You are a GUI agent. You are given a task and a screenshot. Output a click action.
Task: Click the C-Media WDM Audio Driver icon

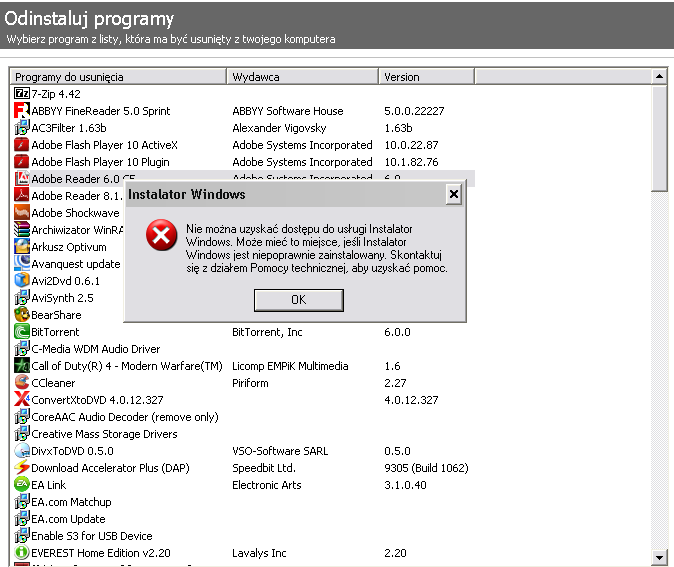point(21,349)
